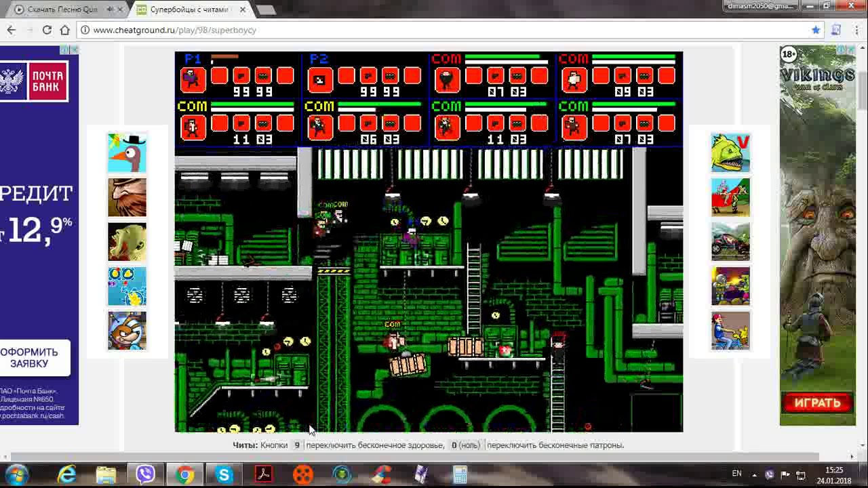Viewport: 868px width, 488px height.
Task: Reload the page with the refresh icon
Action: pyautogui.click(x=47, y=30)
